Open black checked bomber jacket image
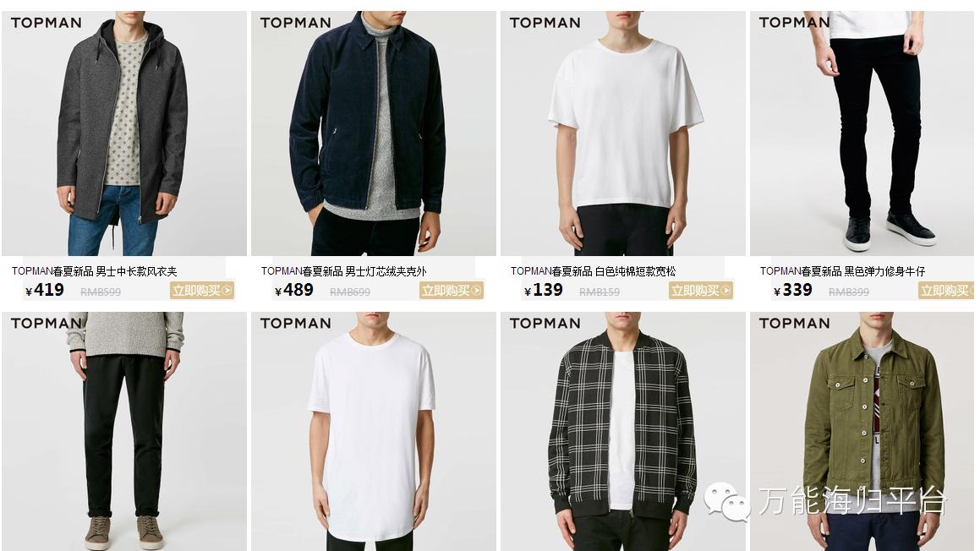980x551 pixels. pyautogui.click(x=622, y=431)
